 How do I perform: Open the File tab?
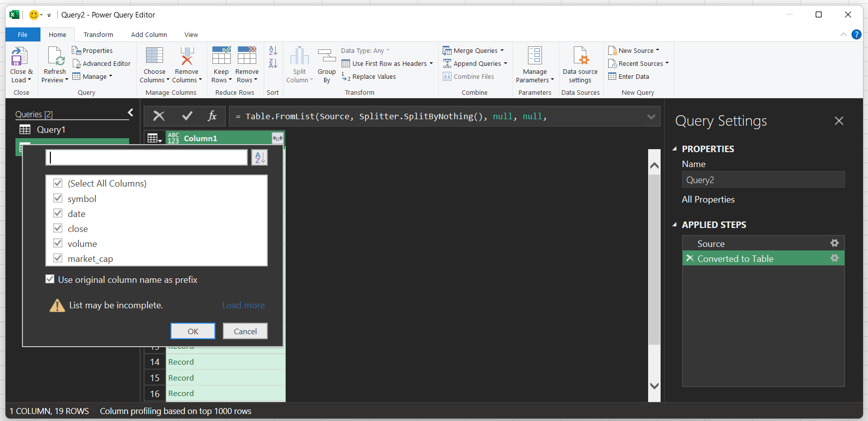click(22, 34)
